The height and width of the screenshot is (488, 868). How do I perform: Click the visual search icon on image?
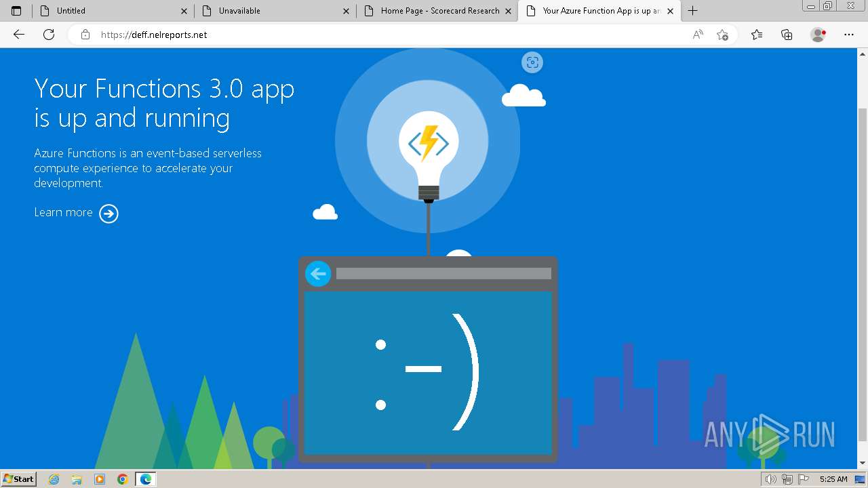(x=532, y=62)
